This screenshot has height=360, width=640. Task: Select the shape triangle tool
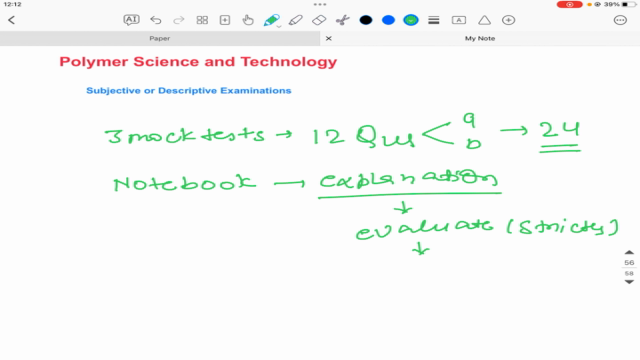pos(484,20)
